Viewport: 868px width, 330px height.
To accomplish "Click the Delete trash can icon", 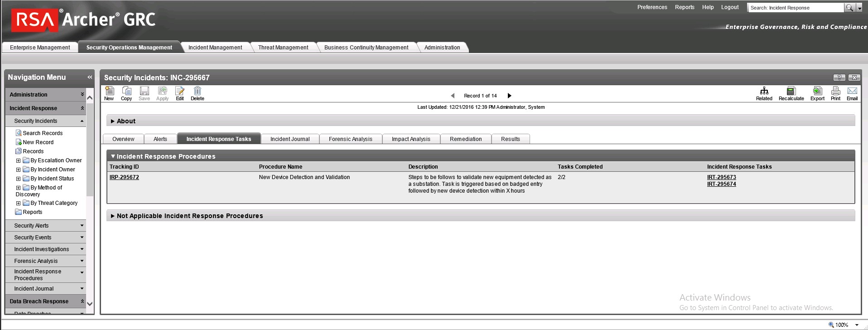I will pyautogui.click(x=198, y=93).
